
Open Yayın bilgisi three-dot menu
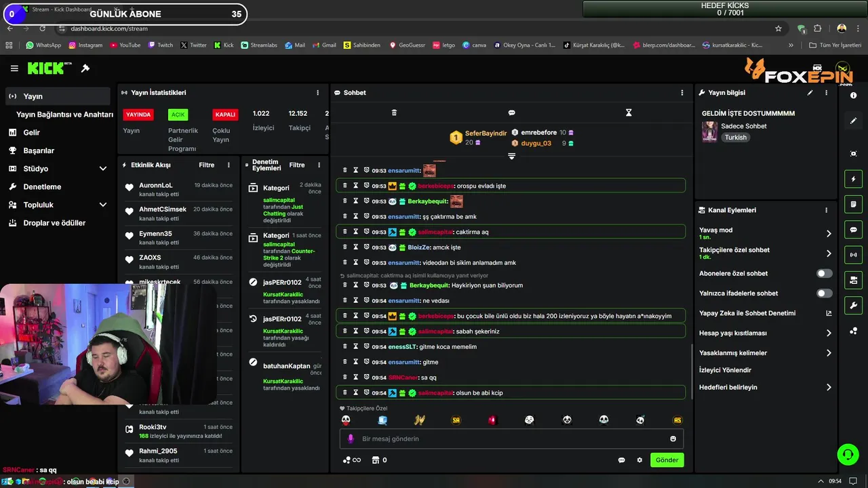point(826,93)
